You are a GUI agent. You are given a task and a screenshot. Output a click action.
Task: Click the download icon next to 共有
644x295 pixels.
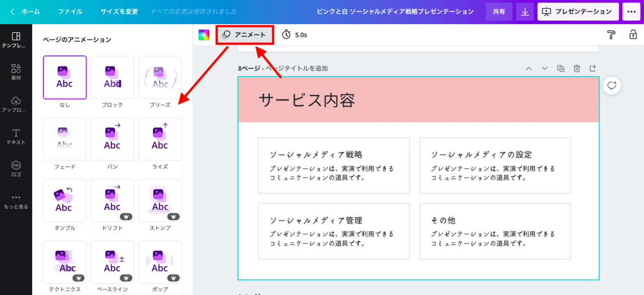524,11
